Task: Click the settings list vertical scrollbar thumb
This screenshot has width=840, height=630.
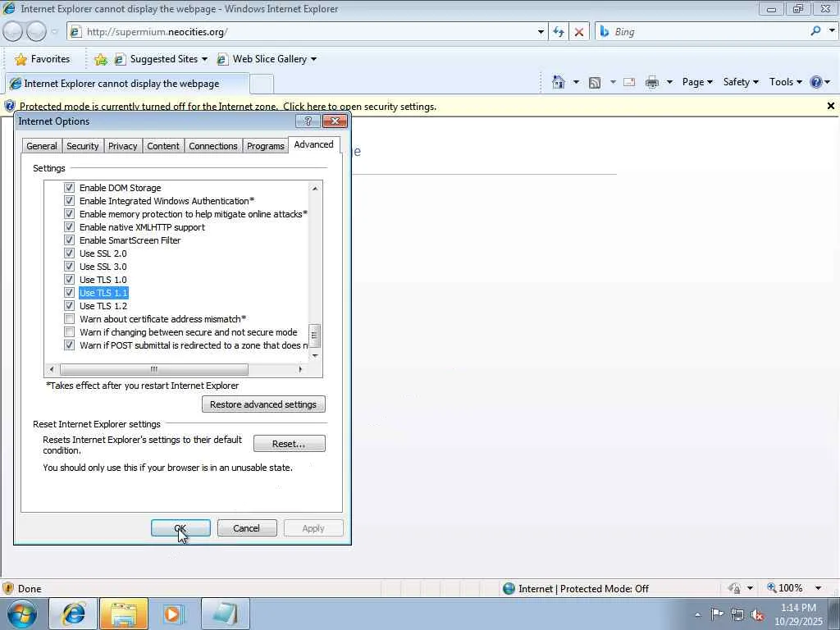Action: point(314,336)
